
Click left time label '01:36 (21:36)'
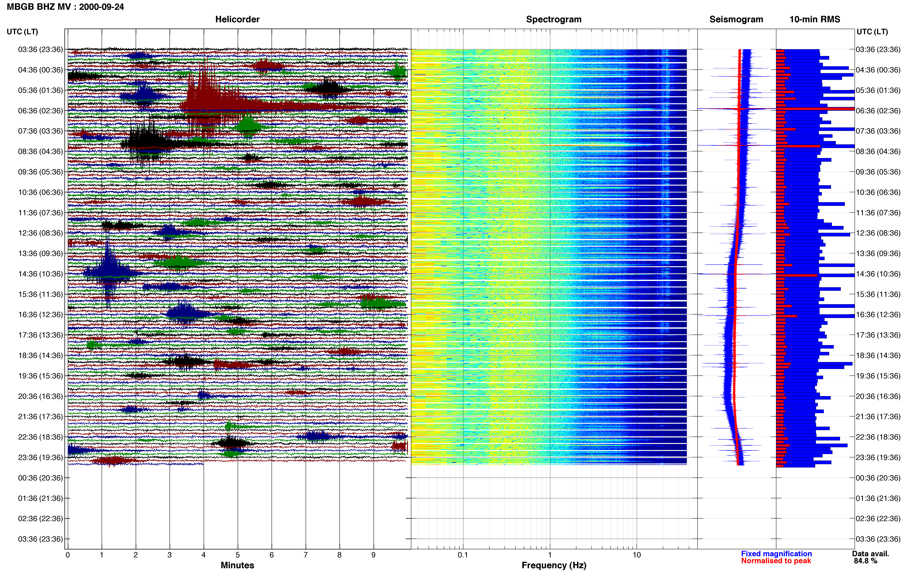click(41, 498)
